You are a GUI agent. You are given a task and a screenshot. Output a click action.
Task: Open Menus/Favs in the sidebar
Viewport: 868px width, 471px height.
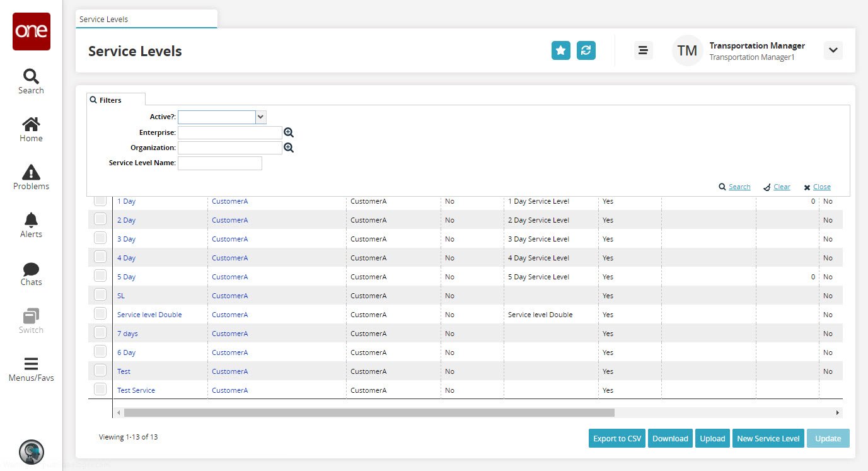[x=31, y=370]
